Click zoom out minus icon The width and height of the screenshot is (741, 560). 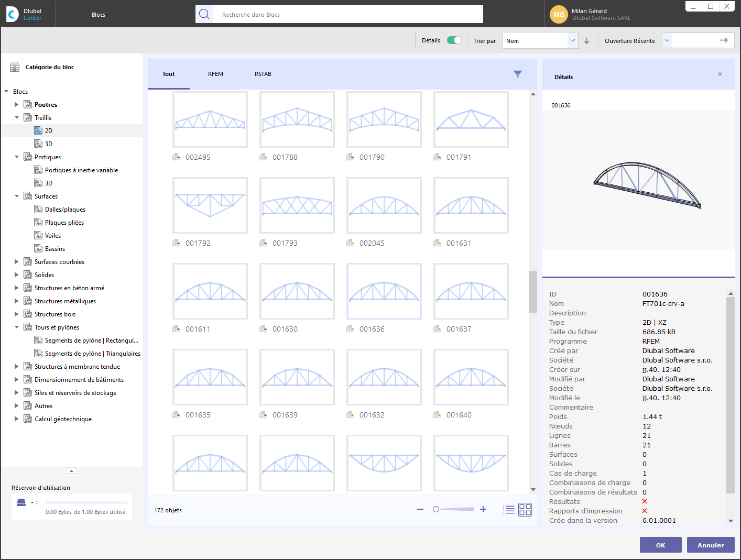420,509
